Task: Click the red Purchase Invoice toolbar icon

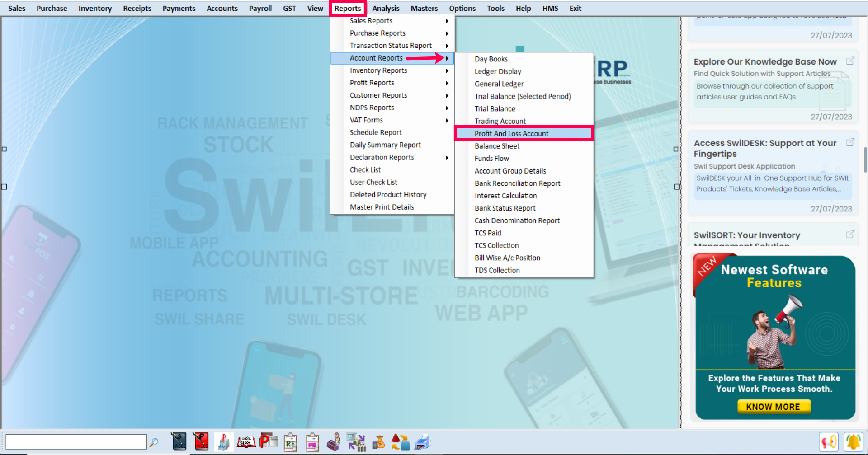Action: click(201, 441)
